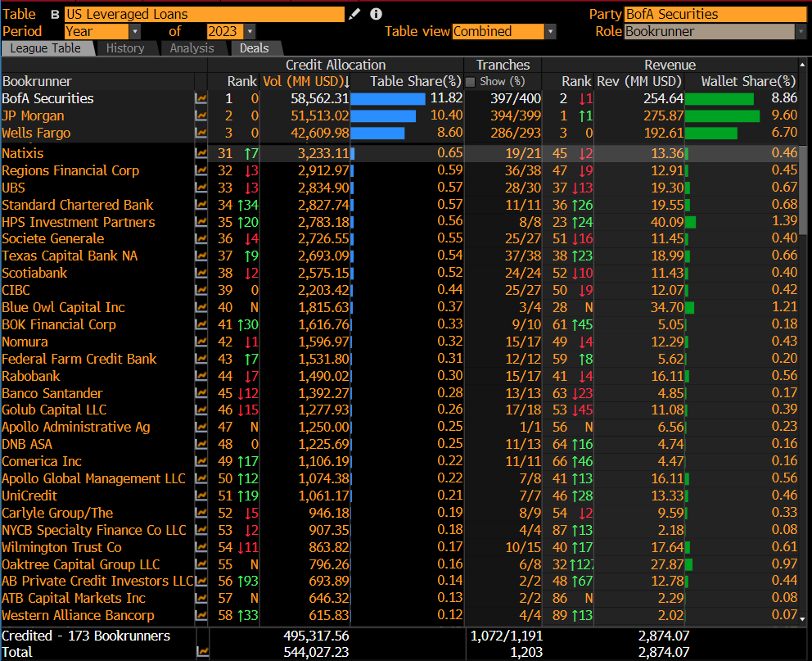Open chart icon for HPS Investment Partners
Screen dimensions: 812x661
(x=201, y=222)
